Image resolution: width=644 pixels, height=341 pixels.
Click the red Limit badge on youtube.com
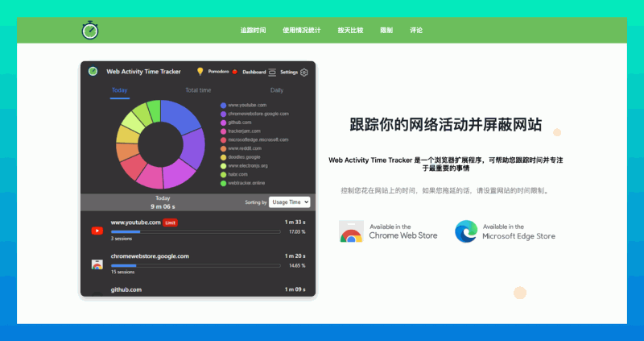pyautogui.click(x=170, y=222)
